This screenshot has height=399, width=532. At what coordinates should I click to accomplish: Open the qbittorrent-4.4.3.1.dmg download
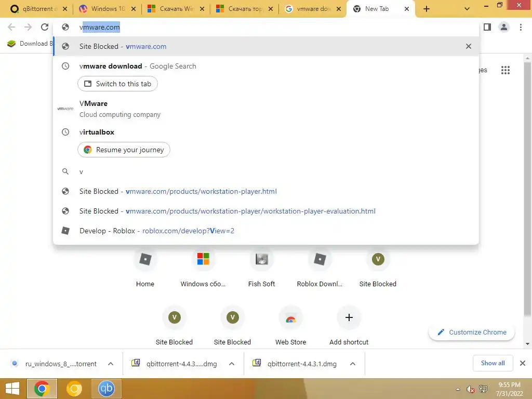point(295,364)
